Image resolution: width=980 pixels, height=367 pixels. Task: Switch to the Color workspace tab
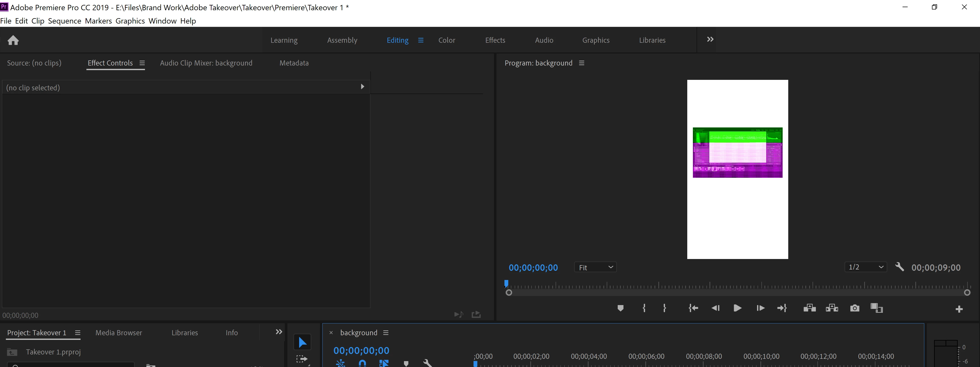(x=446, y=40)
